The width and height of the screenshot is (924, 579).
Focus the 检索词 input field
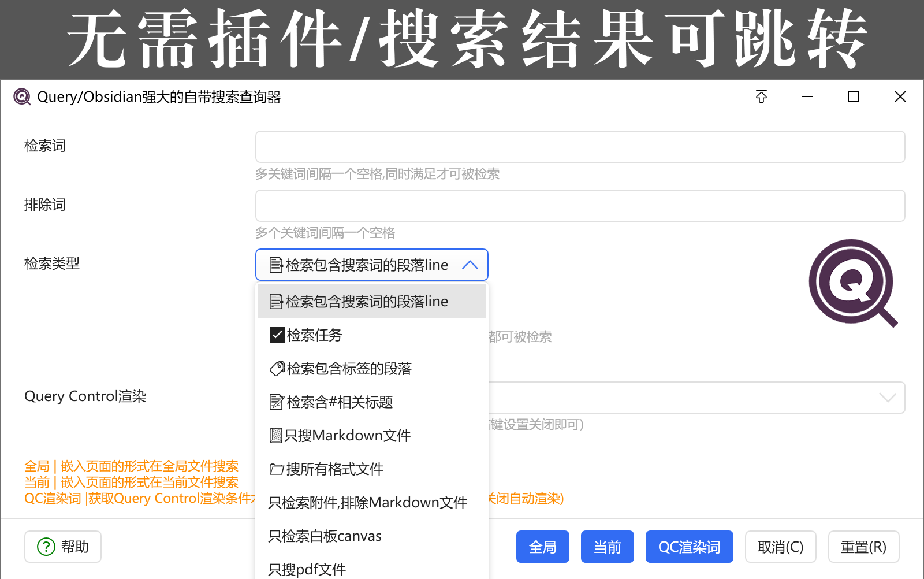pyautogui.click(x=580, y=147)
